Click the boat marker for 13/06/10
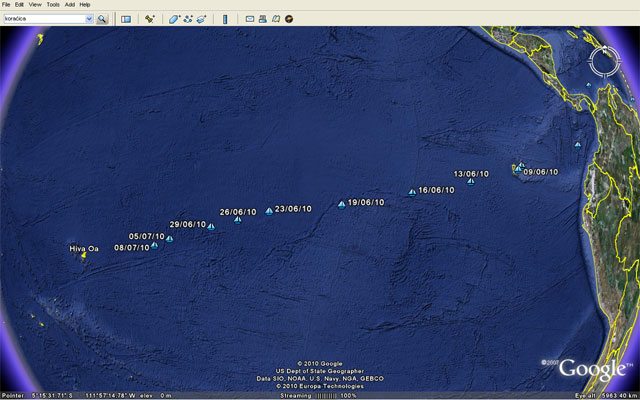This screenshot has height=400, width=640. click(471, 182)
